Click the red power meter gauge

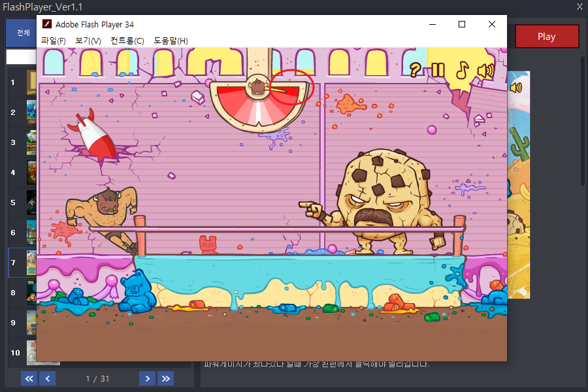click(x=258, y=106)
